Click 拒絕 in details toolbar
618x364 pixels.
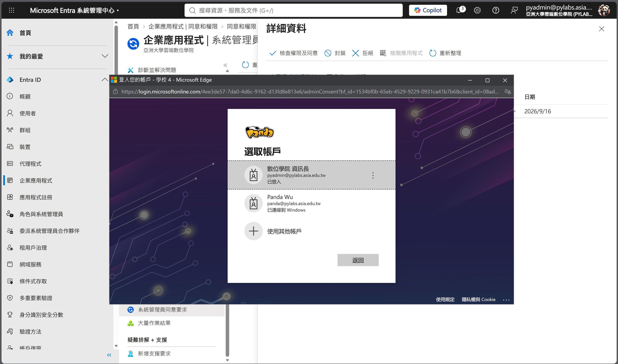tap(363, 53)
